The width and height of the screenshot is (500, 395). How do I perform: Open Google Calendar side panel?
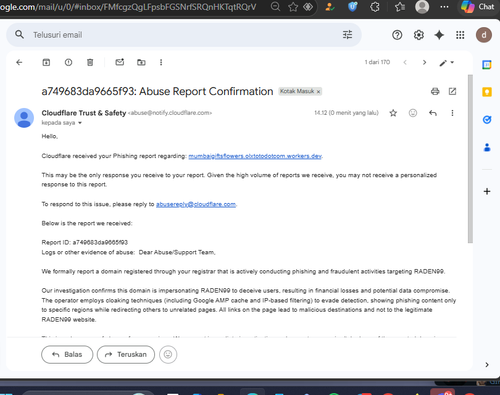pos(487,65)
